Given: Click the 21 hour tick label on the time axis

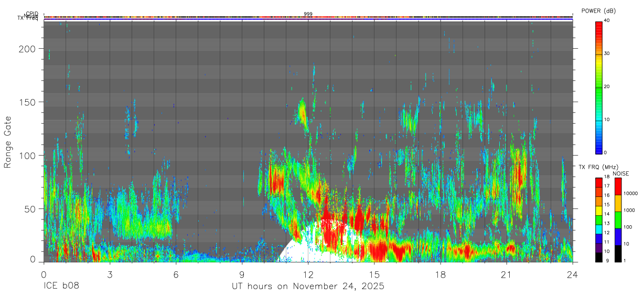Looking at the screenshot, I should (506, 274).
